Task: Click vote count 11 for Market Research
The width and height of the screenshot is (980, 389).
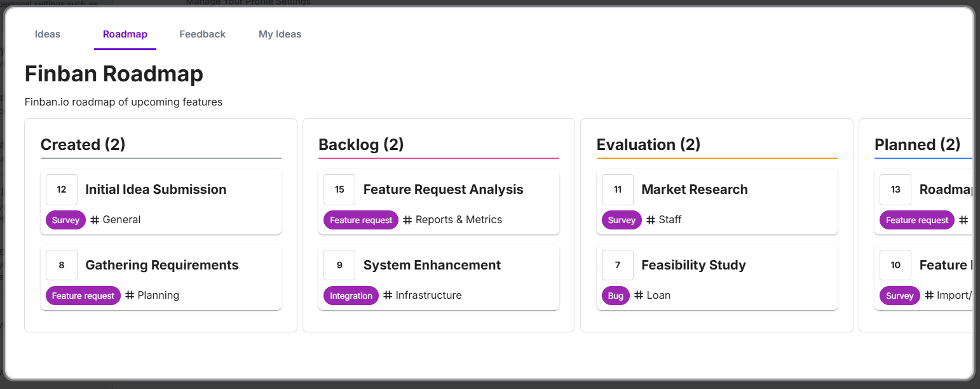Action: click(x=618, y=189)
